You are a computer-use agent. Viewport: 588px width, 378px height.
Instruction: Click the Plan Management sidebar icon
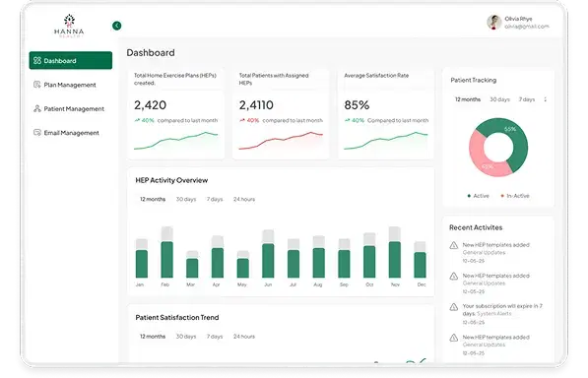coord(36,85)
